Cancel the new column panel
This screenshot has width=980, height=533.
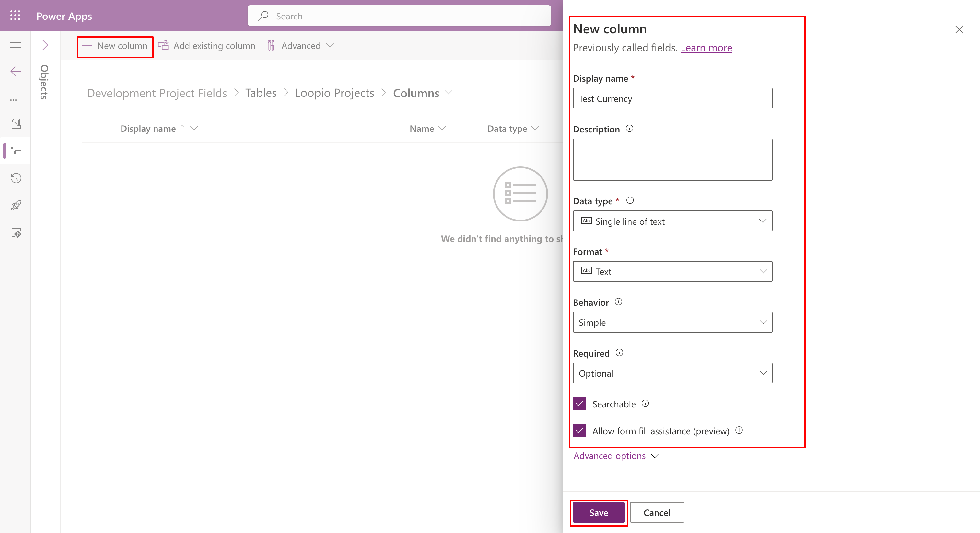tap(657, 513)
